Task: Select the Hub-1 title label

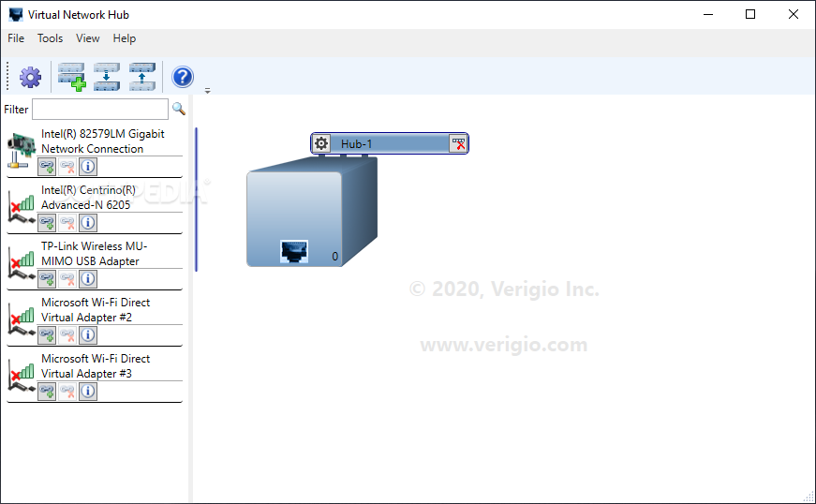Action: coord(357,144)
